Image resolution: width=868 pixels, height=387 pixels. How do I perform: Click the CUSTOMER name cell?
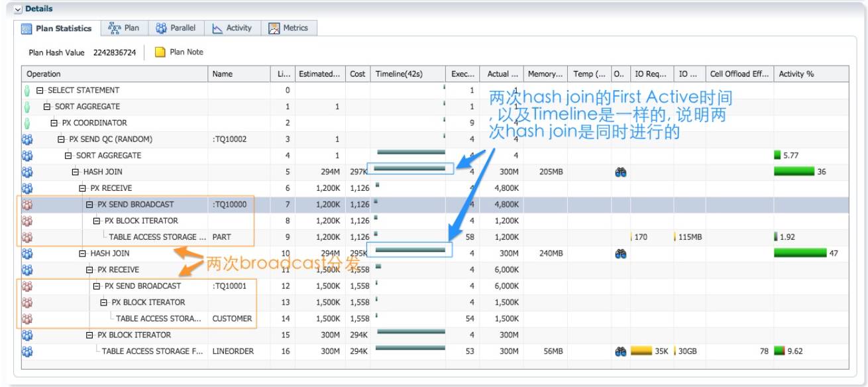point(232,319)
